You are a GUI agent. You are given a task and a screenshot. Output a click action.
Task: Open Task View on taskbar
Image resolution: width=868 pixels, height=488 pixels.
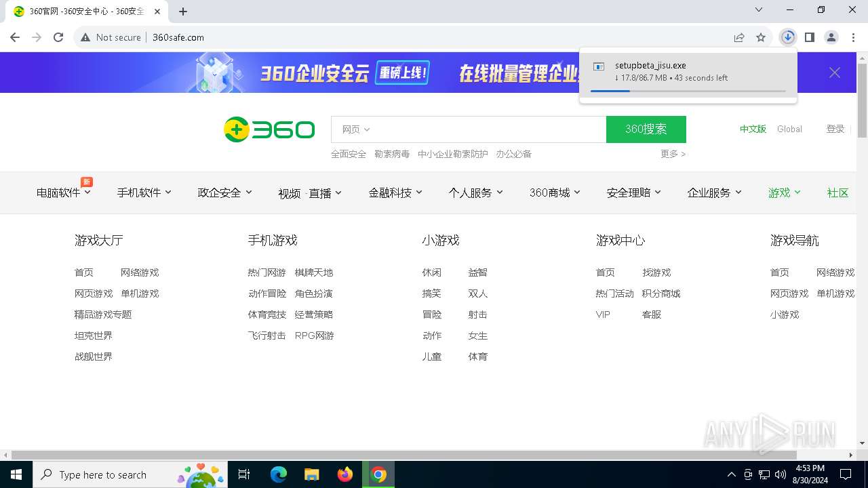[244, 474]
